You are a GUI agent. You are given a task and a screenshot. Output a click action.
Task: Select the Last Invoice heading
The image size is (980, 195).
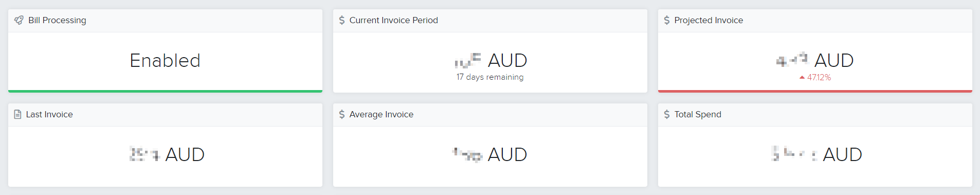coord(49,114)
